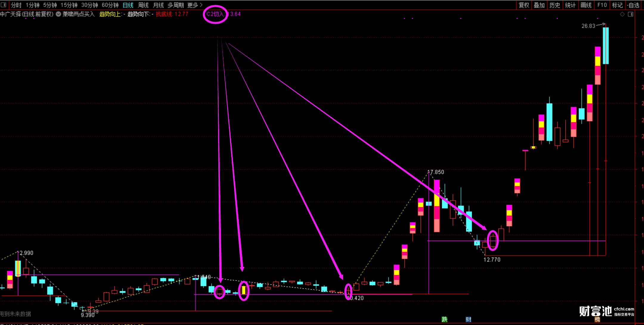This screenshot has height=325, width=644.
Task: Select the 分时 intraday view
Action: click(x=16, y=5)
